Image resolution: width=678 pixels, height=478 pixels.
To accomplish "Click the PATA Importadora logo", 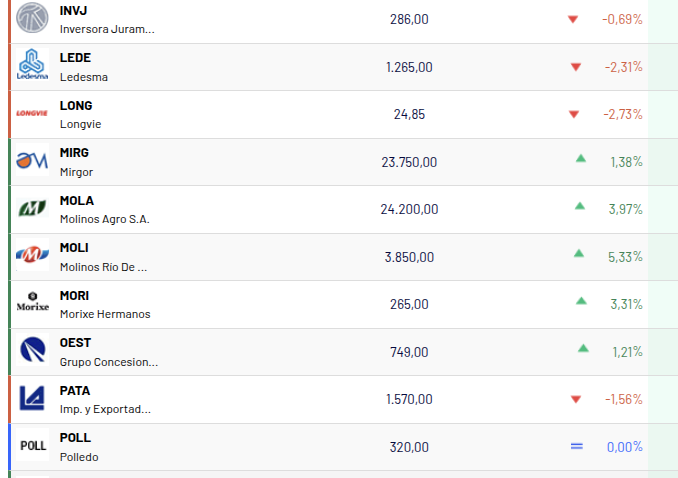I will coord(32,398).
